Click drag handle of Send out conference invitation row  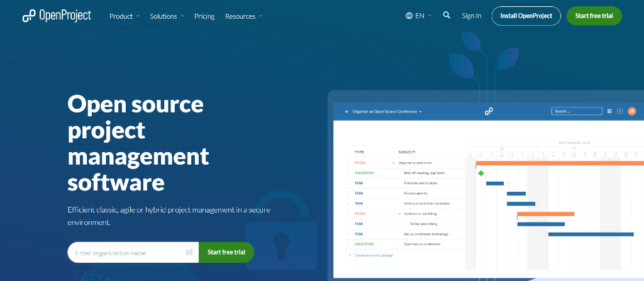click(348, 203)
